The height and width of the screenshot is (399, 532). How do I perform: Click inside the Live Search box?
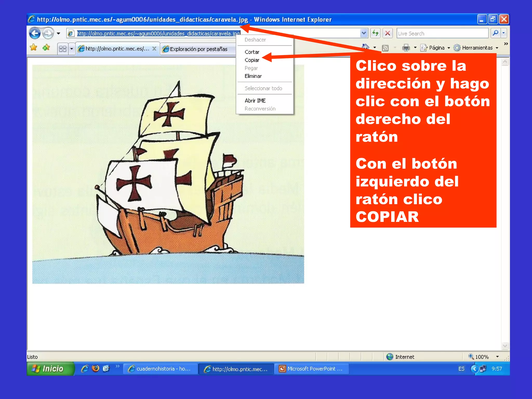(x=442, y=33)
